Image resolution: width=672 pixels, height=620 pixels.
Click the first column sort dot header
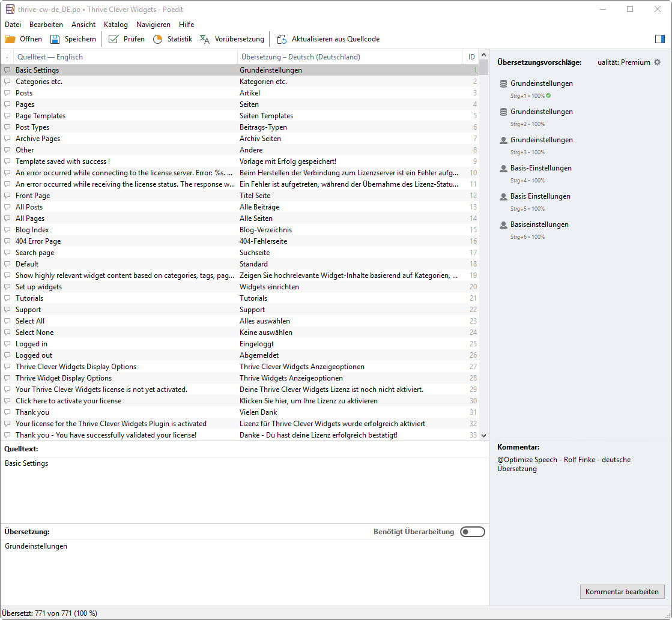click(x=7, y=57)
